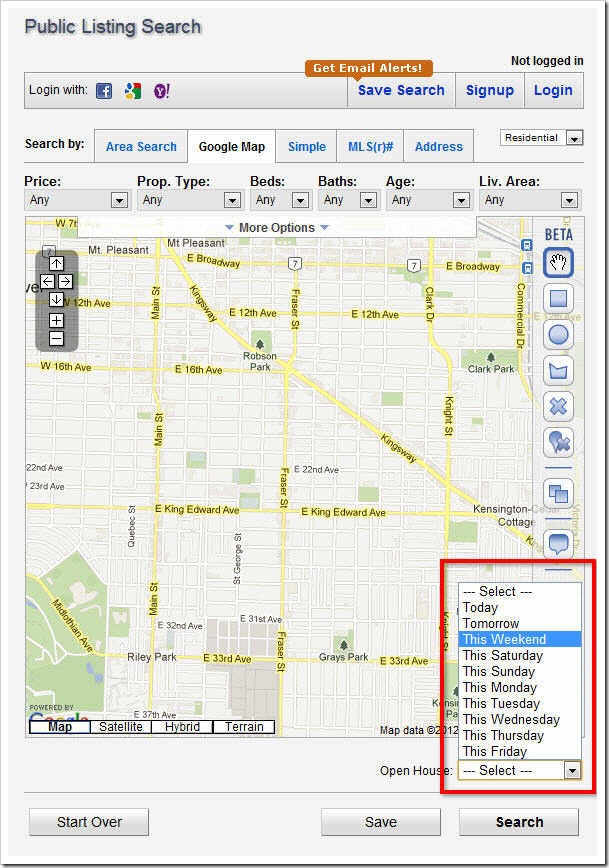The height and width of the screenshot is (868, 609).
Task: Click the Login link
Action: click(553, 90)
